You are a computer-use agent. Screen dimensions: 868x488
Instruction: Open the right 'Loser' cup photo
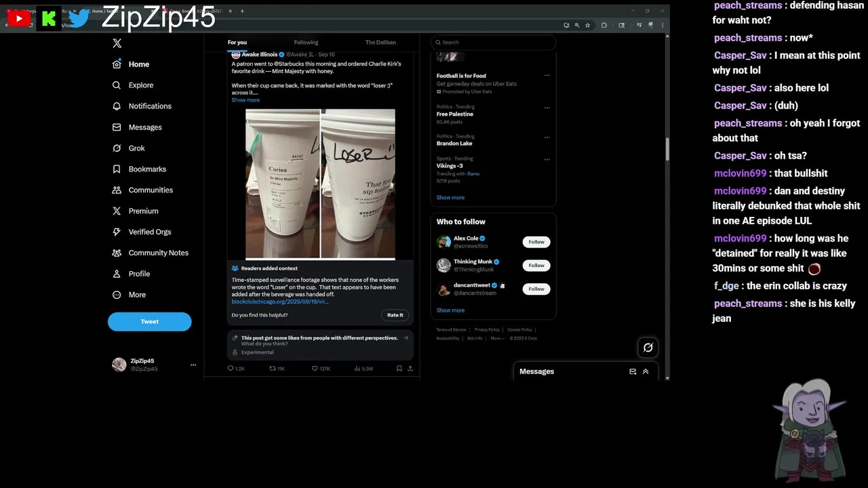(x=358, y=184)
